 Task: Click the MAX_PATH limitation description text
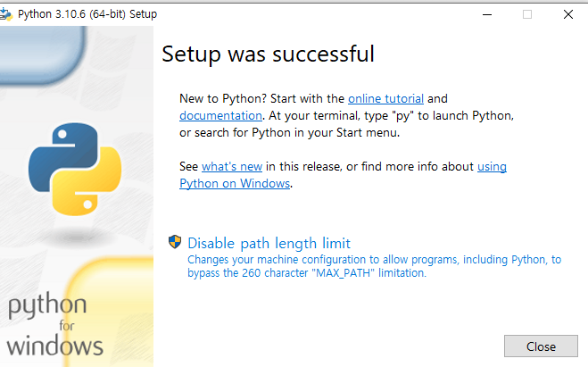pos(374,266)
